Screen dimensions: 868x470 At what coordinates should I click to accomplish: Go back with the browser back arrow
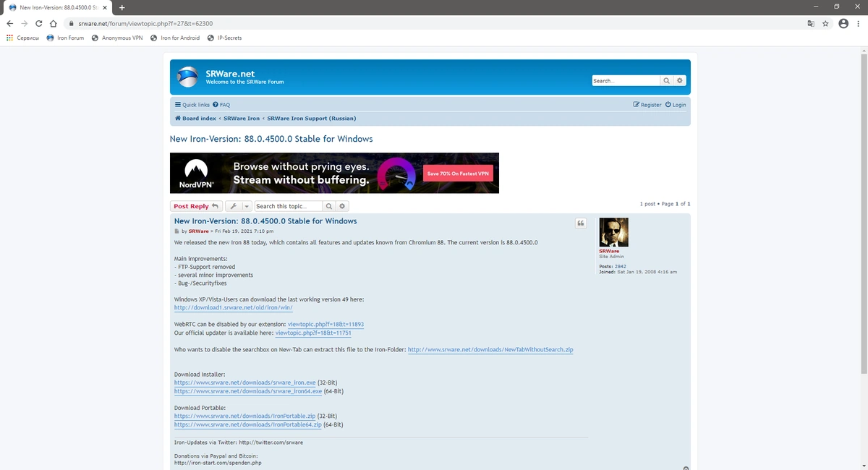[9, 23]
